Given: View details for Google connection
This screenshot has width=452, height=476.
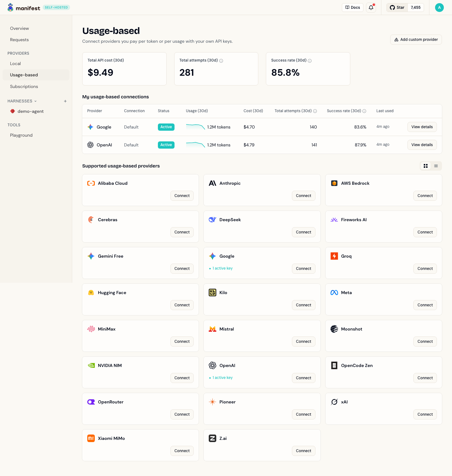Looking at the screenshot, I should click(422, 127).
